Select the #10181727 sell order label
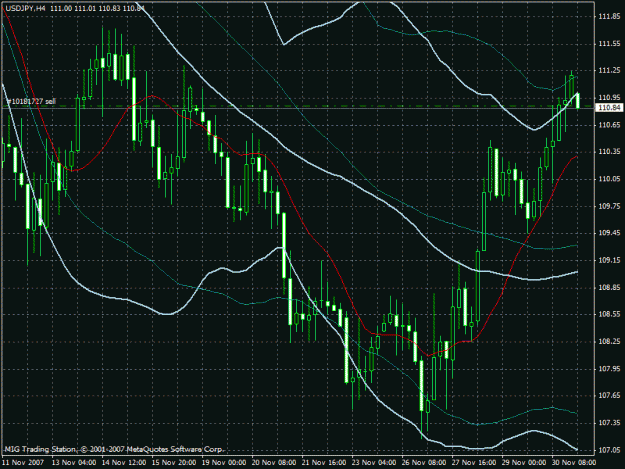 [x=31, y=101]
